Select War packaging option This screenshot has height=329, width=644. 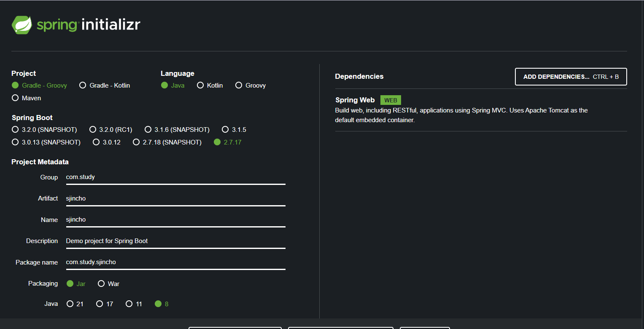(108, 284)
